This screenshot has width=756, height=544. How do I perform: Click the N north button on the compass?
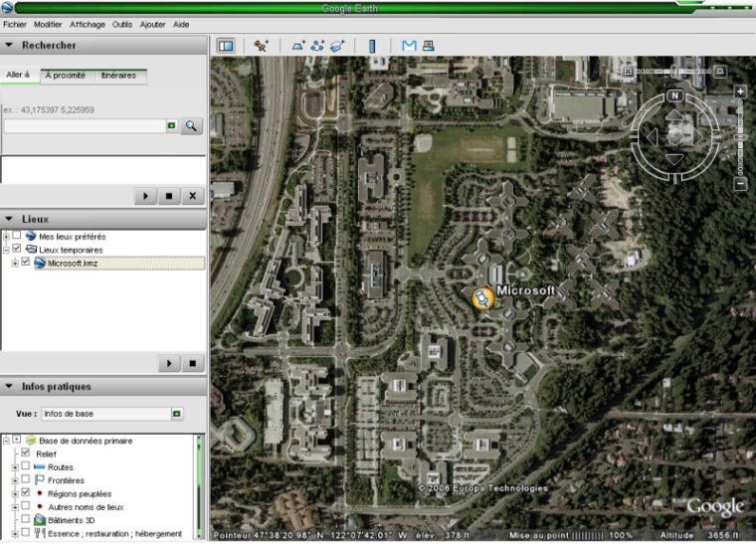click(674, 95)
